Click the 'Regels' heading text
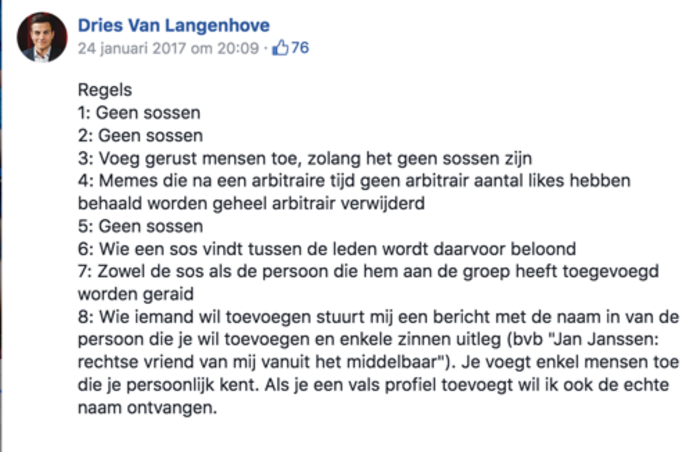The image size is (700, 452). click(x=105, y=90)
